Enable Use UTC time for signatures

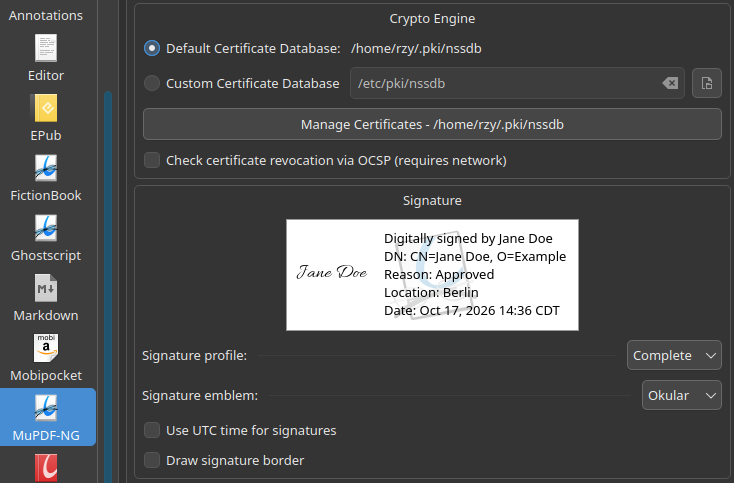click(x=152, y=430)
